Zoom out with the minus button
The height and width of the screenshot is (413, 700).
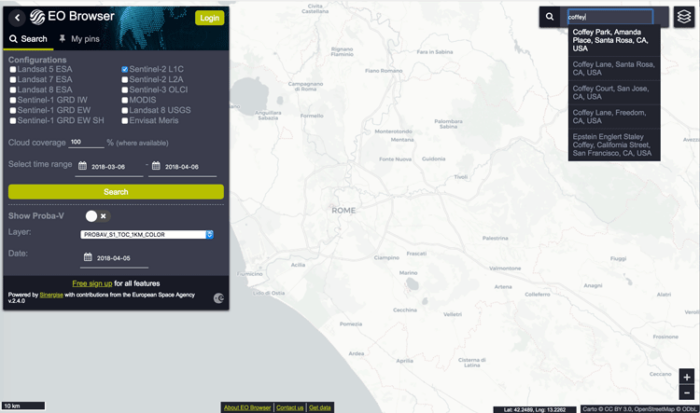pos(687,392)
